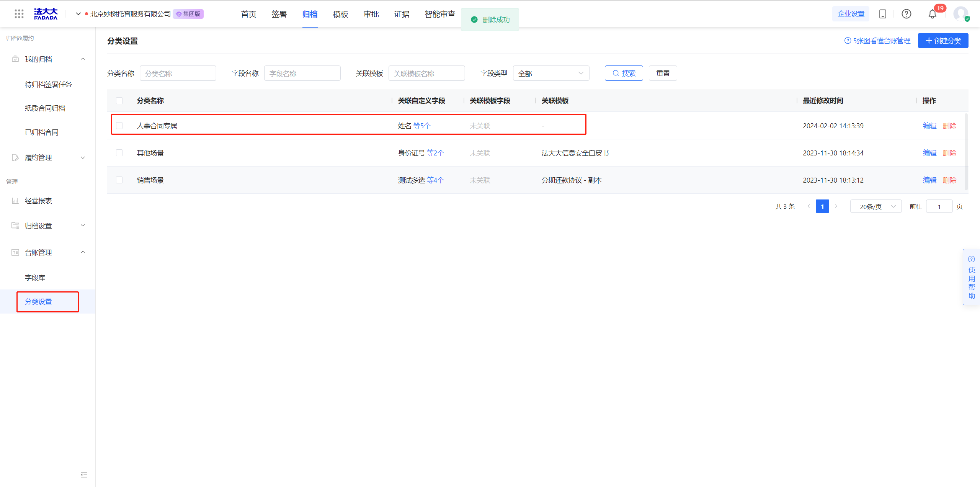Click the 归档设置 folder icon

tap(15, 226)
